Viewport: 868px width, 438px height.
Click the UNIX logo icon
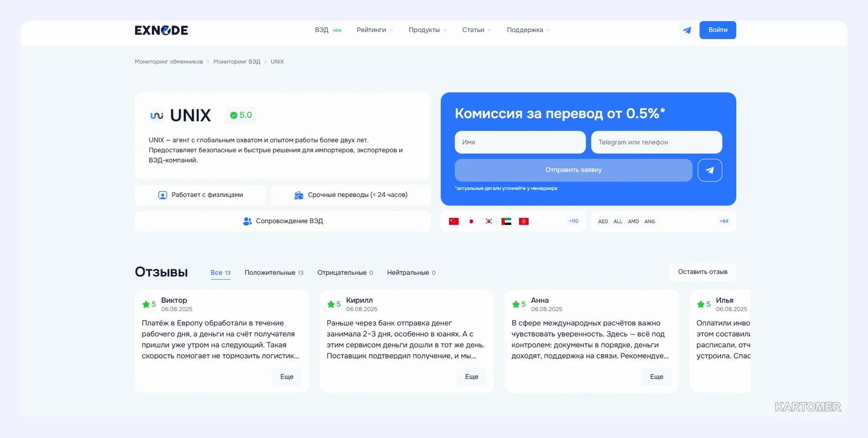157,115
